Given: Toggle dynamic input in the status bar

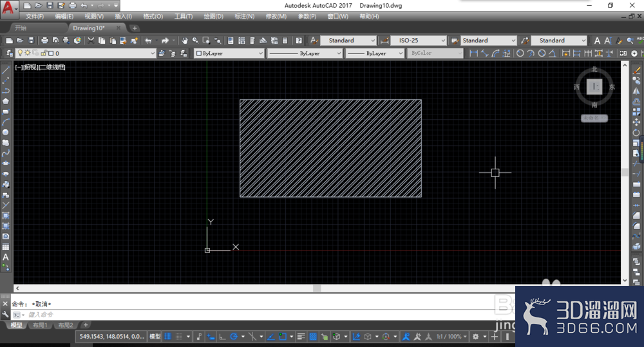Looking at the screenshot, I should coord(211,337).
